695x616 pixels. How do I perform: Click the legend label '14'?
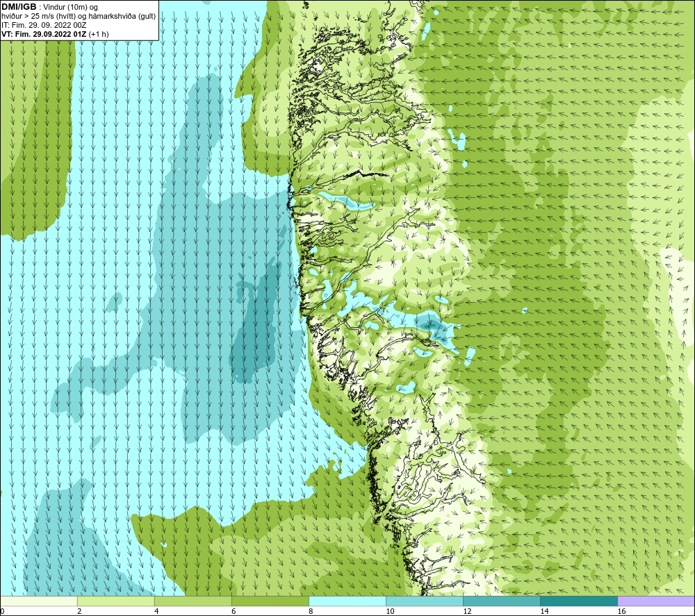tap(544, 611)
